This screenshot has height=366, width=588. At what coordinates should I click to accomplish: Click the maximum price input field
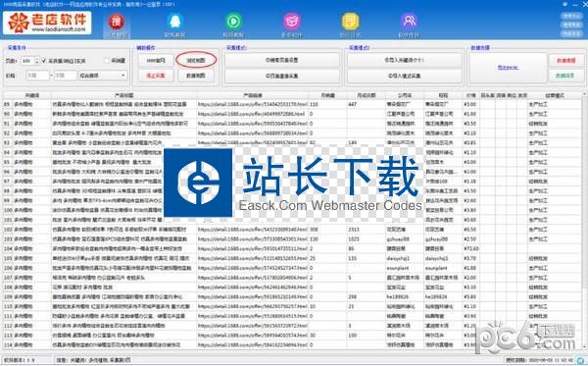[x=65, y=76]
